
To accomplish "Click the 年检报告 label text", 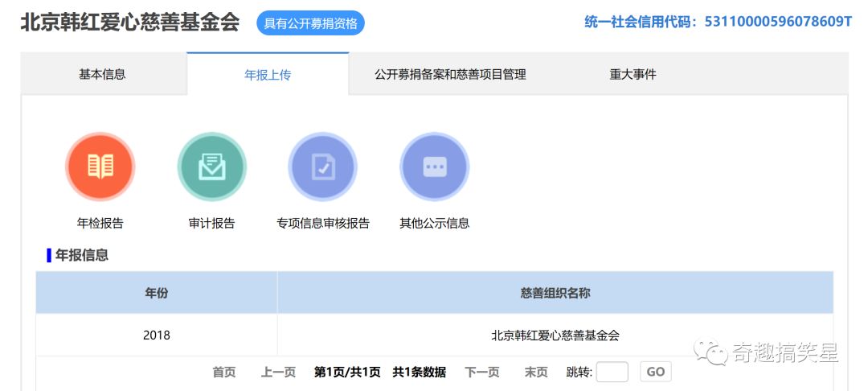I will tap(100, 223).
